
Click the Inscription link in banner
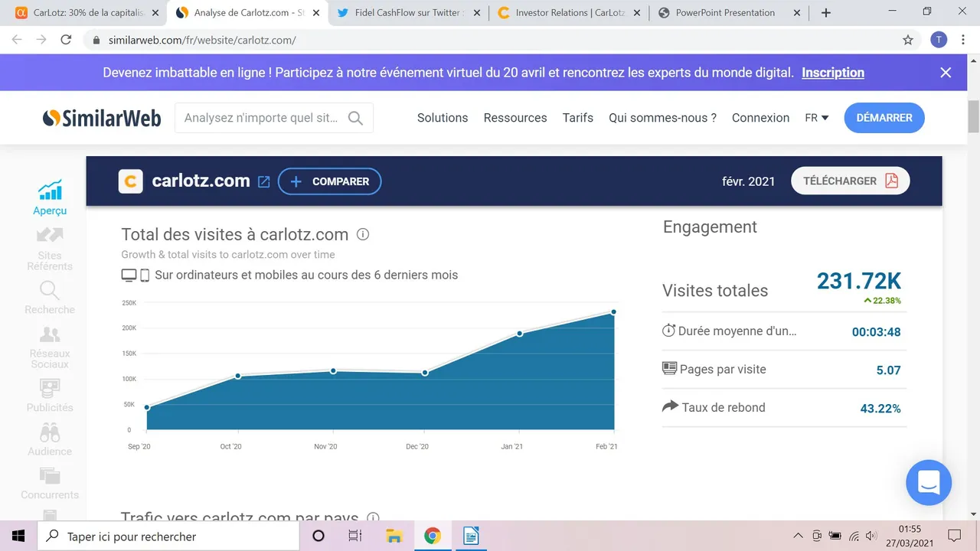tap(833, 73)
